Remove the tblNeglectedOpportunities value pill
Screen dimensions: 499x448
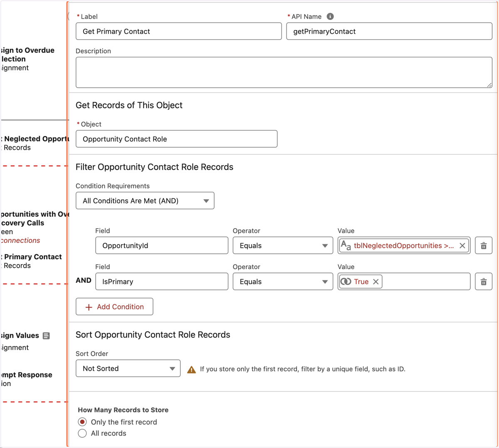point(462,245)
